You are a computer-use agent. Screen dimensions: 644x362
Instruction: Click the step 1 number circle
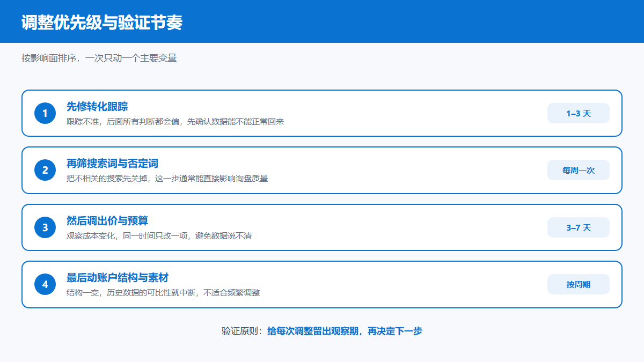click(45, 113)
